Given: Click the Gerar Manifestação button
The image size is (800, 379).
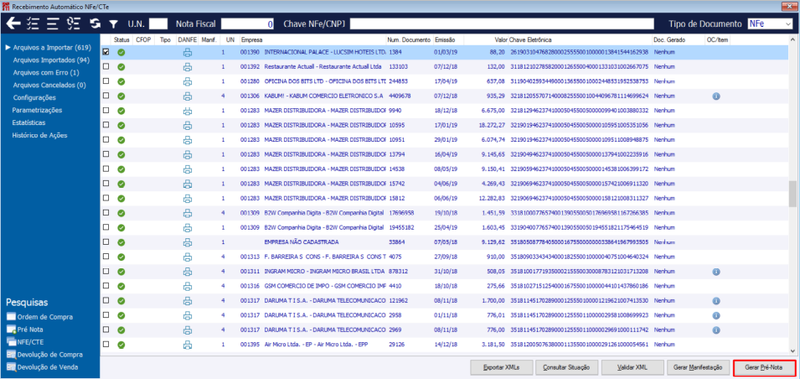Looking at the screenshot, I should (x=697, y=366).
